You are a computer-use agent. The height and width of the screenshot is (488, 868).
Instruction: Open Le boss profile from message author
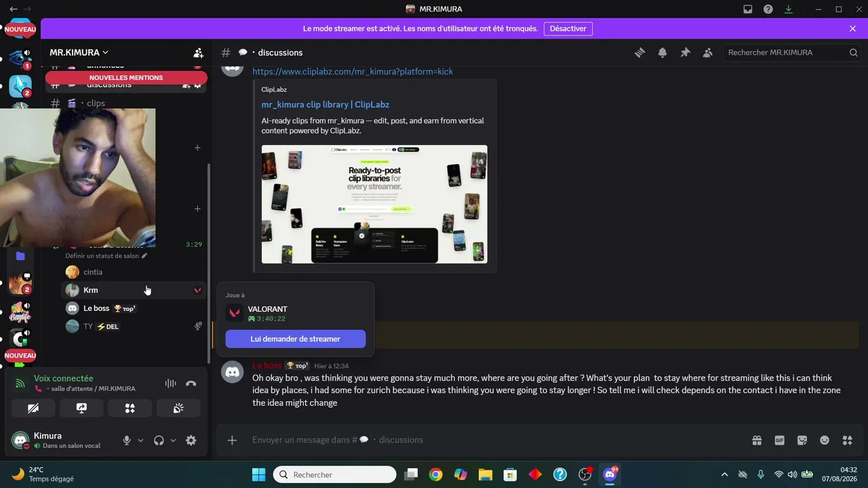267,366
